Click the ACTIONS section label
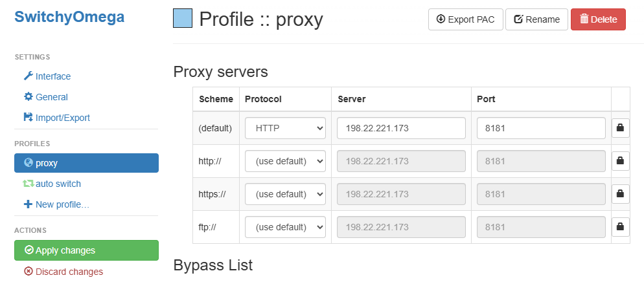The width and height of the screenshot is (644, 282). coord(31,230)
